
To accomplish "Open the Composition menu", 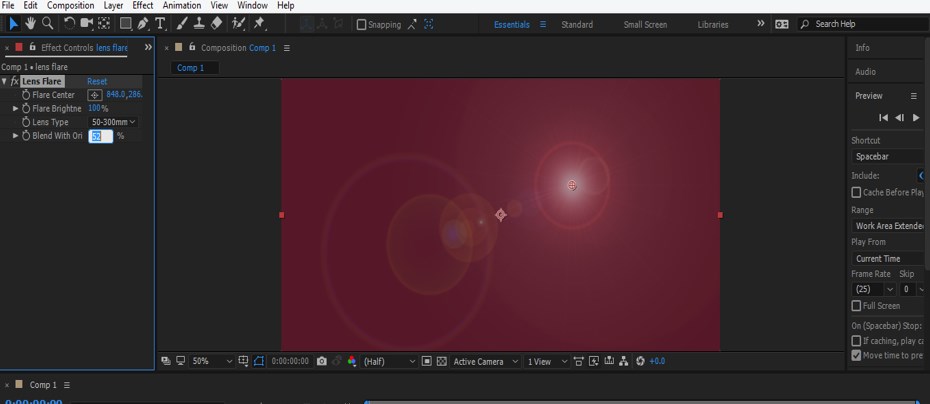I will [71, 5].
